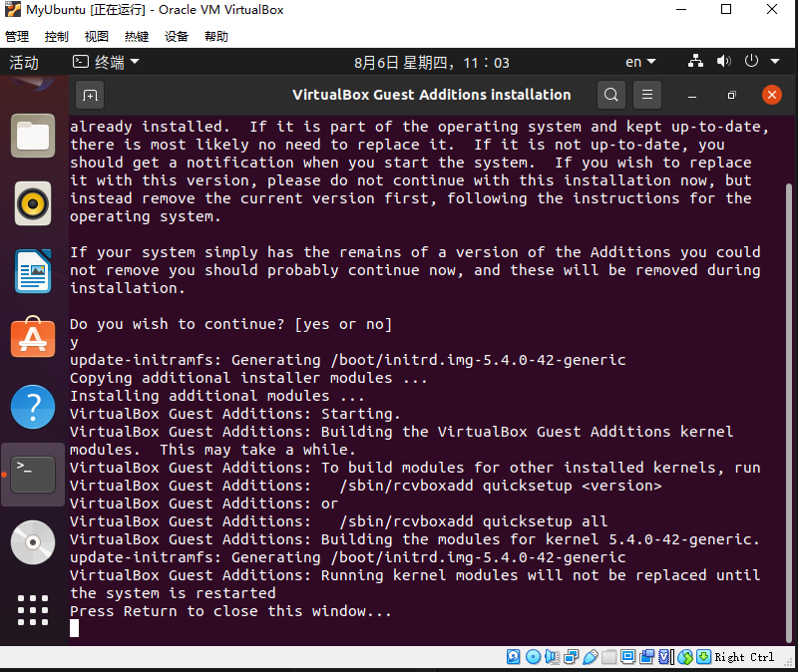Click the recording status icon

pos(646,657)
